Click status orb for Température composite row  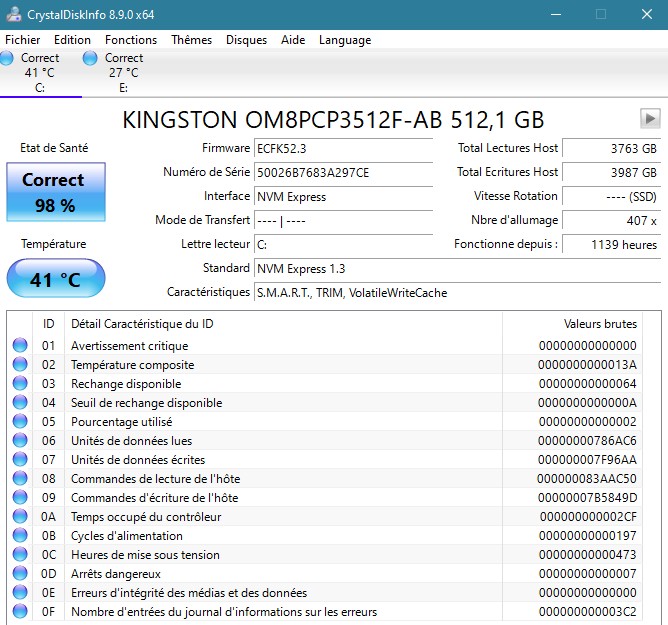(20, 364)
